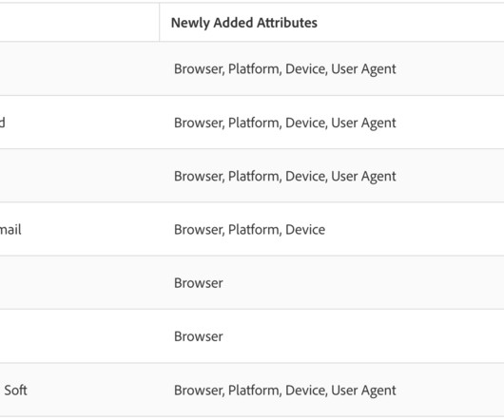This screenshot has height=420, width=504.
Task: Click the word "Device" in the mail row
Action: click(305, 230)
